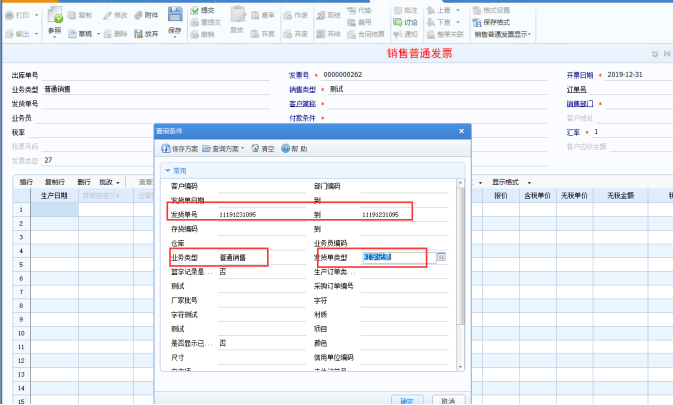Open the 草稿 dropdown arrow
This screenshot has width=673, height=405.
click(x=98, y=33)
